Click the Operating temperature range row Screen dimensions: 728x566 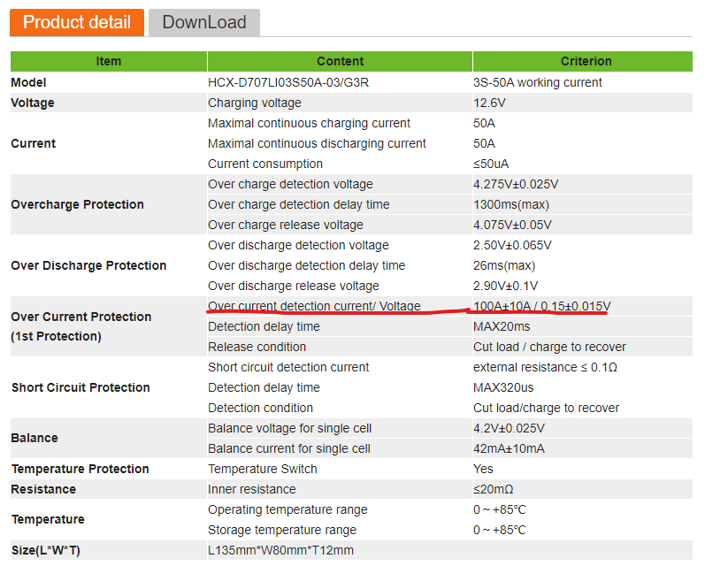pyautogui.click(x=450, y=509)
